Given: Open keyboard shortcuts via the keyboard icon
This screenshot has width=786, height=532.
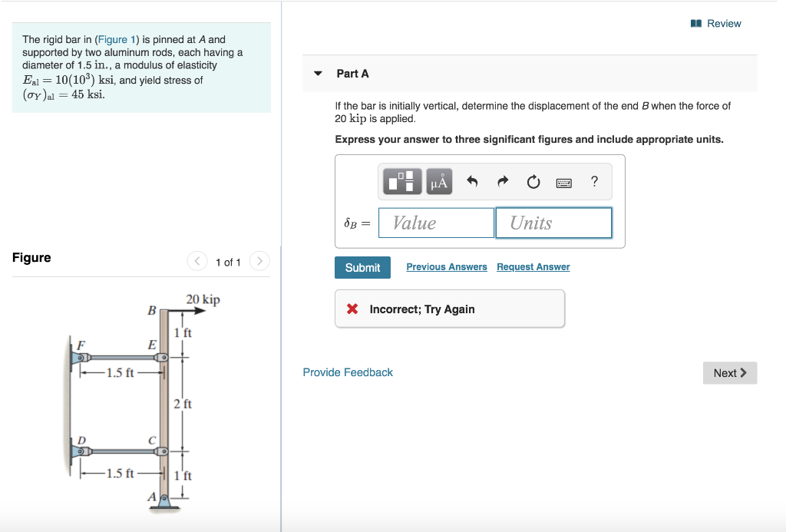Looking at the screenshot, I should 563,182.
